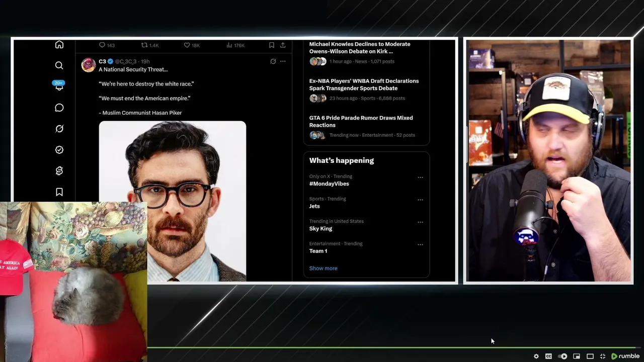Open C3's profile avatar
The width and height of the screenshot is (644, 362).
click(x=89, y=65)
